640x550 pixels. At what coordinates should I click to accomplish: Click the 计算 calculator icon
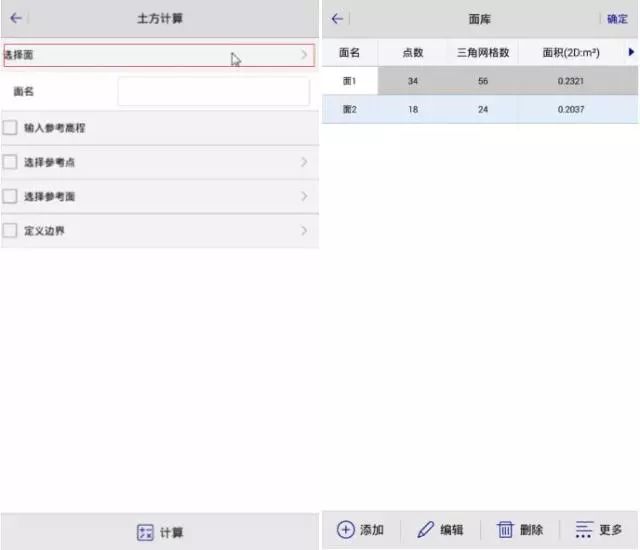click(x=145, y=532)
